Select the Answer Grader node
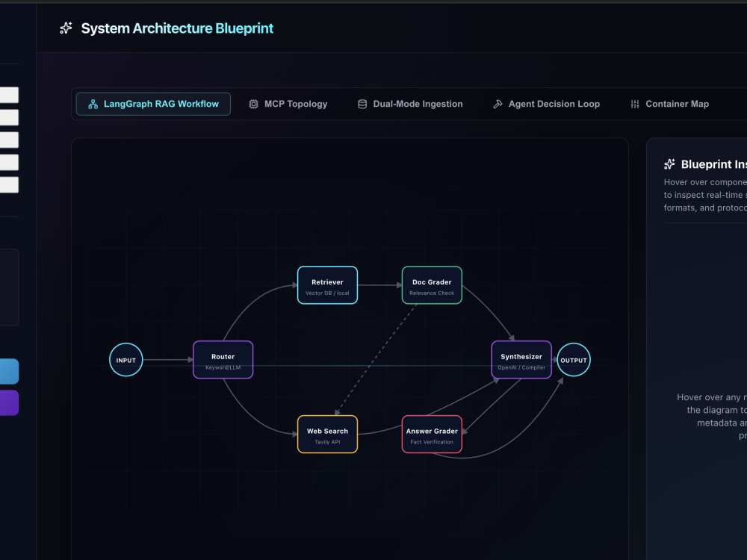 (x=432, y=435)
